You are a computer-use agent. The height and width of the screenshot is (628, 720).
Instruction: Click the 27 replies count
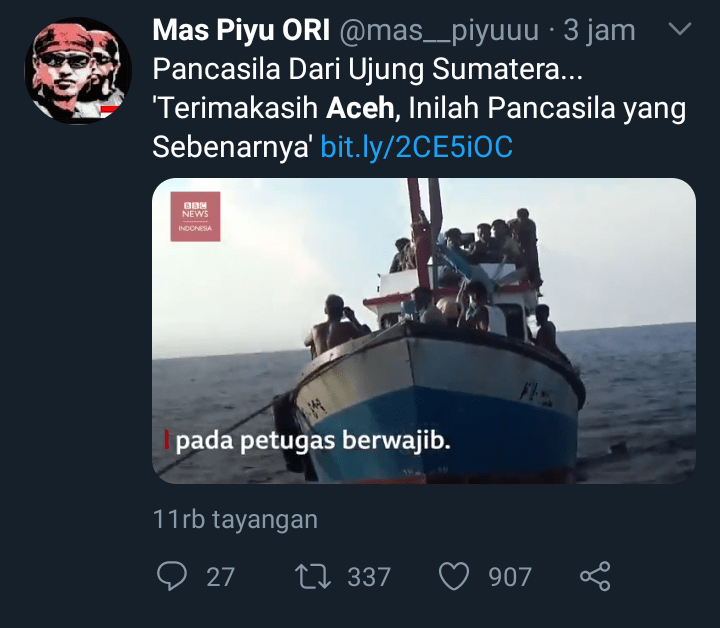pyautogui.click(x=221, y=577)
